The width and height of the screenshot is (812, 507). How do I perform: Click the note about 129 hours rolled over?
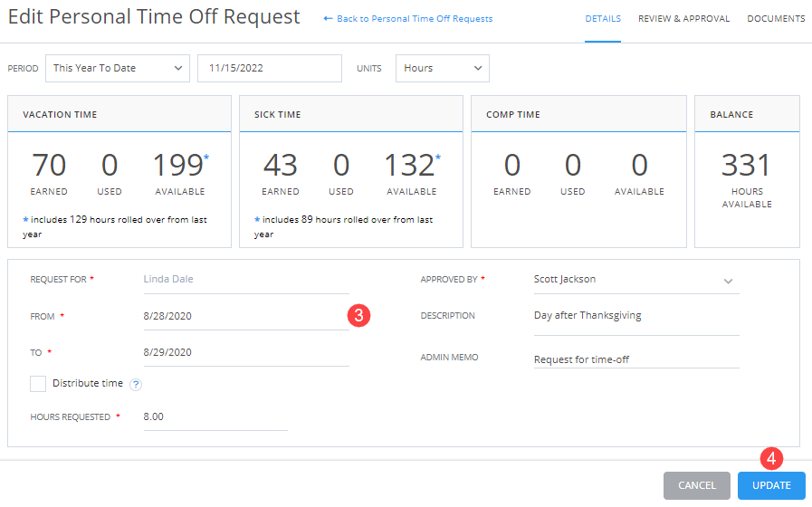tap(115, 227)
